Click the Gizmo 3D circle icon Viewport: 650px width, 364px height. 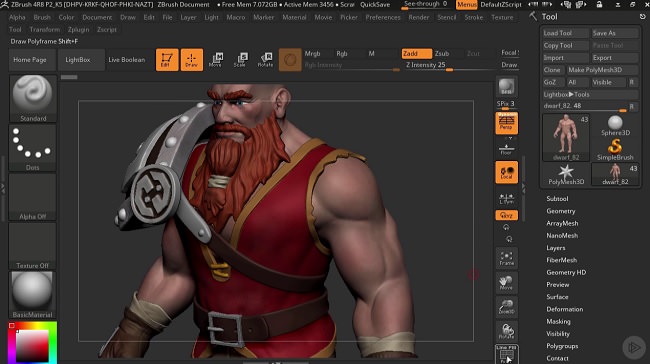pyautogui.click(x=290, y=60)
